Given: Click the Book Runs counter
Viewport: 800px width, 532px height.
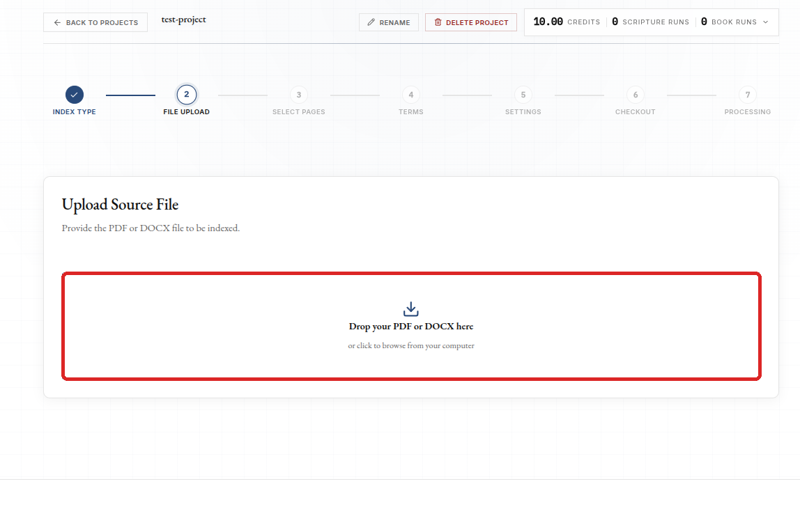Looking at the screenshot, I should pos(729,22).
